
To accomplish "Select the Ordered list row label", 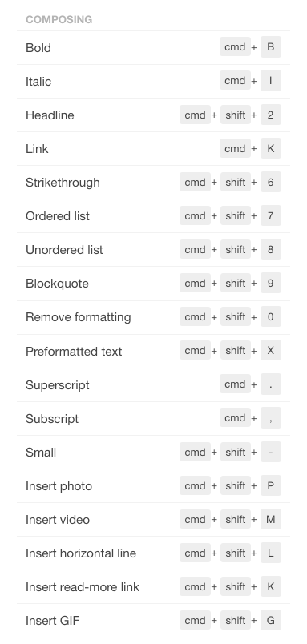I will (x=58, y=216).
